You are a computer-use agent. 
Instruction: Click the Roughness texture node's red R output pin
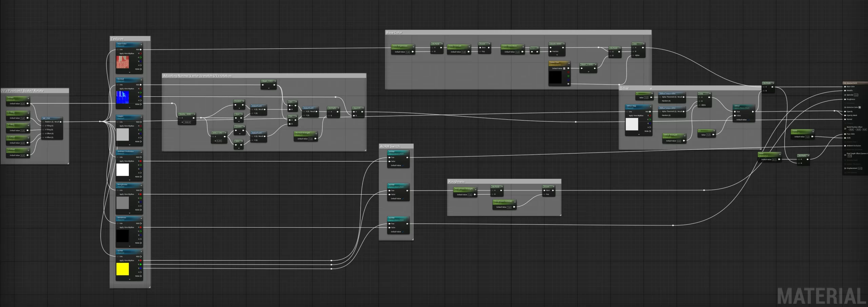[x=141, y=194]
